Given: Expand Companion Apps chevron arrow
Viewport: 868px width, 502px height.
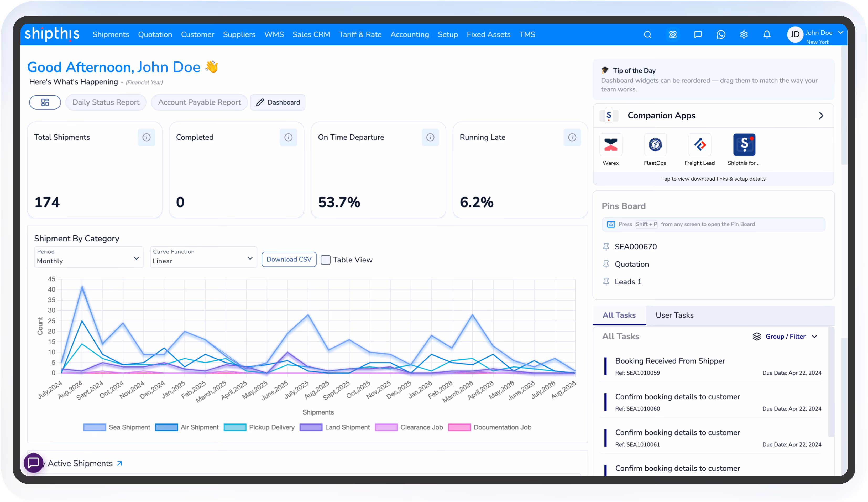Looking at the screenshot, I should [821, 116].
